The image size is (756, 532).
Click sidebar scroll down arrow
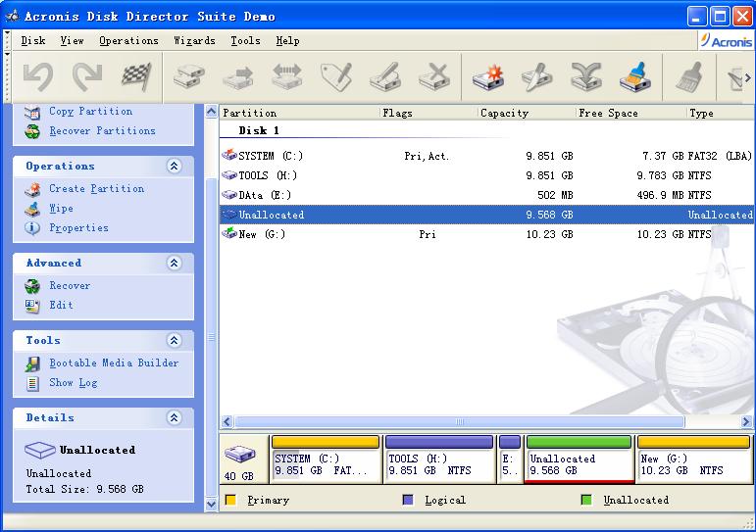pyautogui.click(x=211, y=504)
